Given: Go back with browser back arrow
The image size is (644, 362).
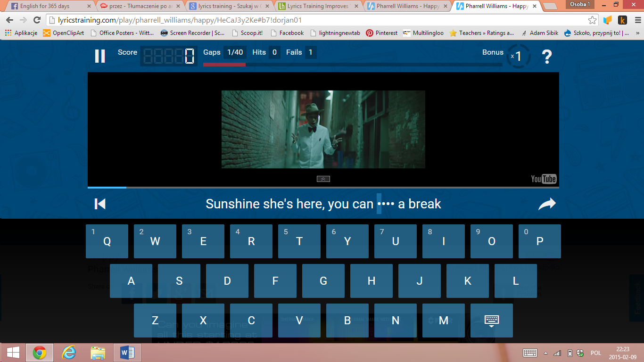Looking at the screenshot, I should (x=10, y=20).
